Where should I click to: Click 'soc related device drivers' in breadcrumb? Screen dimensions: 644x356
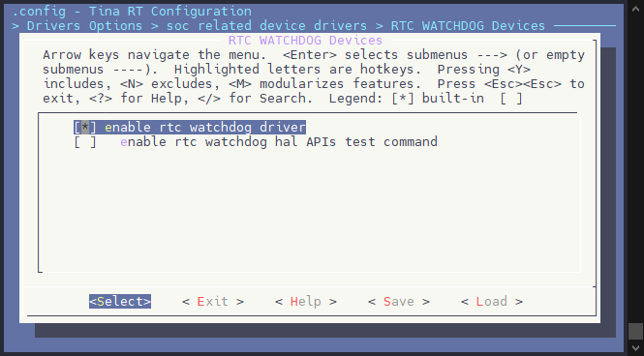[x=266, y=26]
